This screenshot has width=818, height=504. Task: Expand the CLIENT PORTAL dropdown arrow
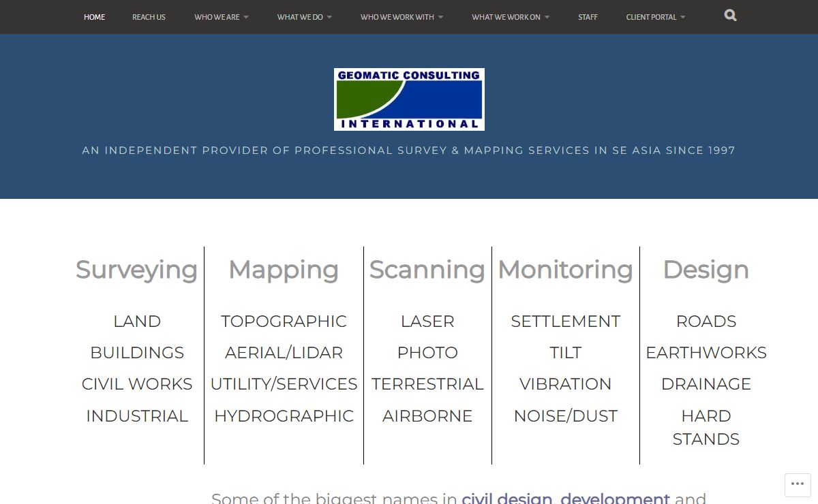click(x=683, y=18)
